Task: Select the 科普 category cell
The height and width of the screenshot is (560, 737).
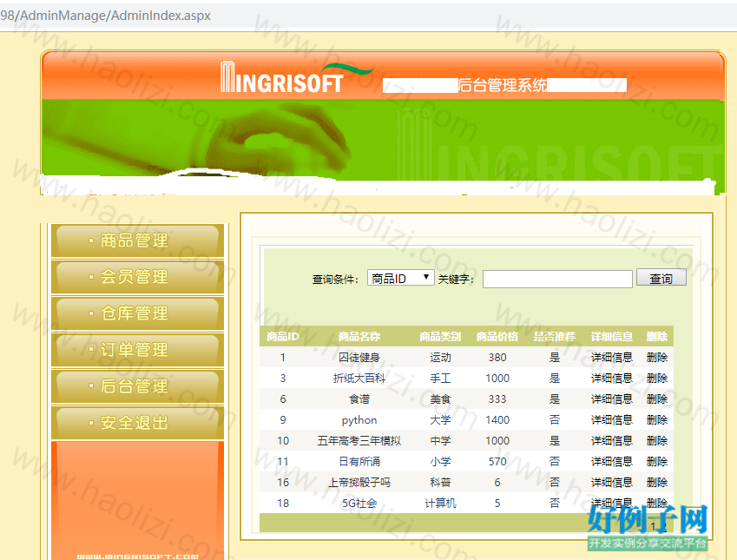Action: click(440, 482)
